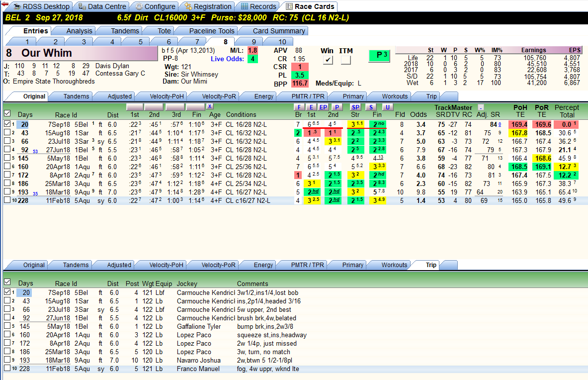Uncheck the Win checkbox
The width and height of the screenshot is (588, 380).
coord(328,60)
